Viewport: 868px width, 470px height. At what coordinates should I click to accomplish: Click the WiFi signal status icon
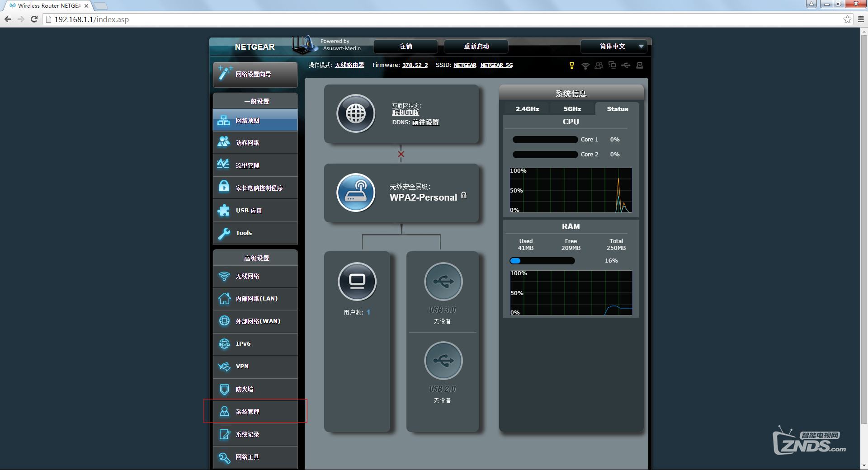pos(585,66)
